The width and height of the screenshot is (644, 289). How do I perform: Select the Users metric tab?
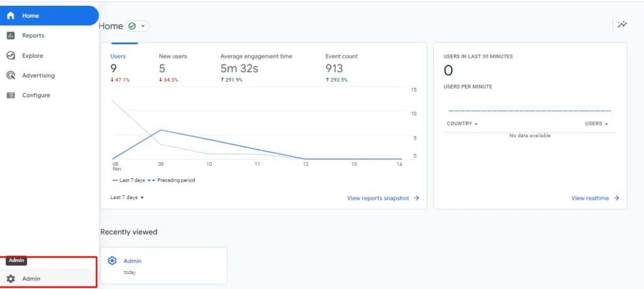tap(118, 57)
